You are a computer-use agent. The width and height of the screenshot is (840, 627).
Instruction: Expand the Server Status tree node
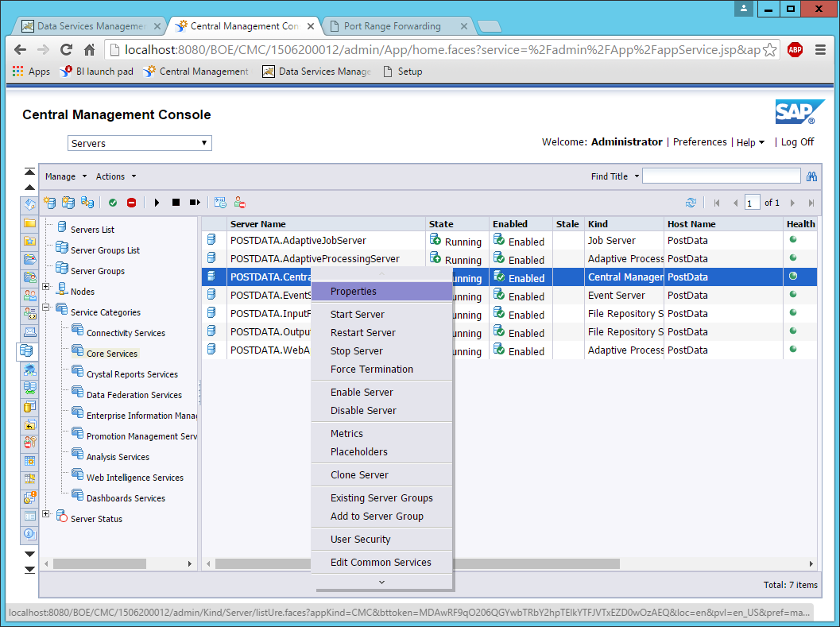point(46,514)
